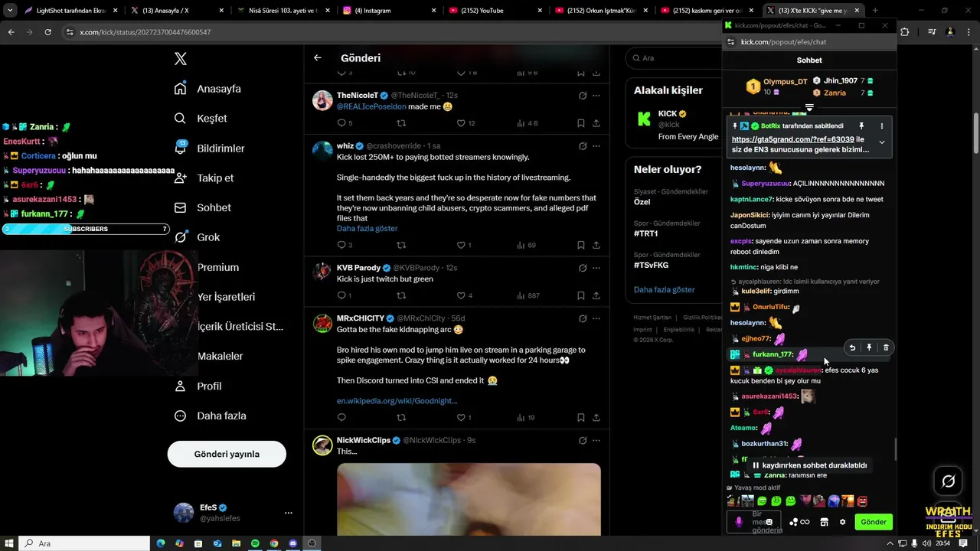Open the #TRT1 trending topic
This screenshot has width=980, height=551.
645,233
